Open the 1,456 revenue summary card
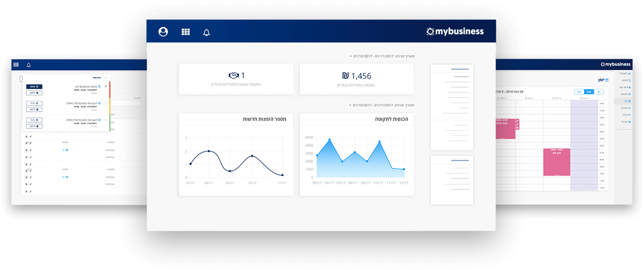This screenshot has height=270, width=644. 356,79
